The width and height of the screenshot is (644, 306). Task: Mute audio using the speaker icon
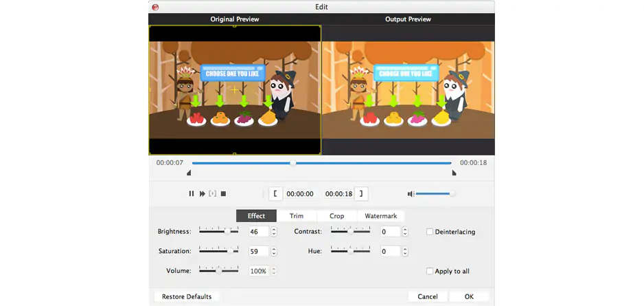[410, 194]
